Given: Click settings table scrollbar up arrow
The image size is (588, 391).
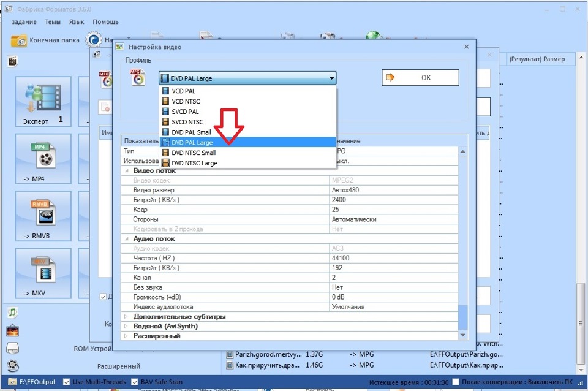Looking at the screenshot, I should [x=463, y=151].
